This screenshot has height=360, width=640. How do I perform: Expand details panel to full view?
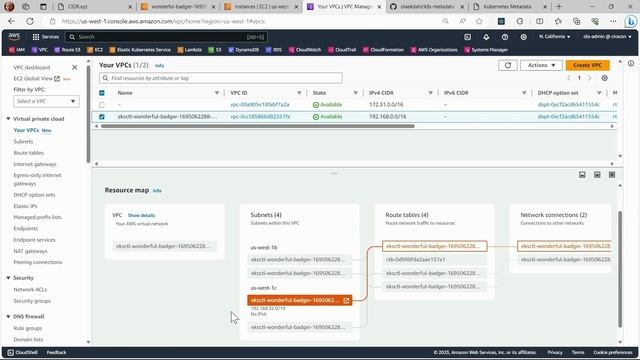pyautogui.click(x=612, y=175)
